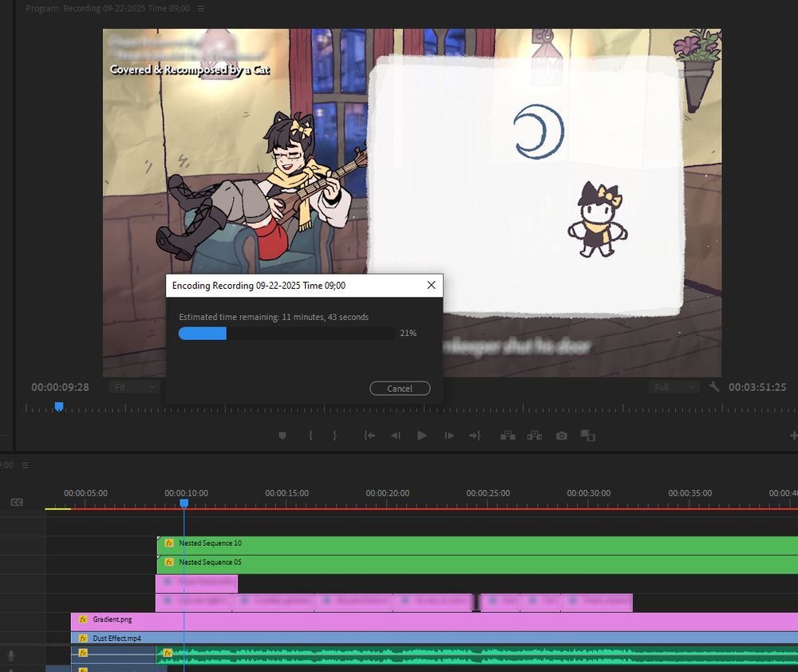Click the 00:00:35:00 mark on time ruler

[690, 493]
